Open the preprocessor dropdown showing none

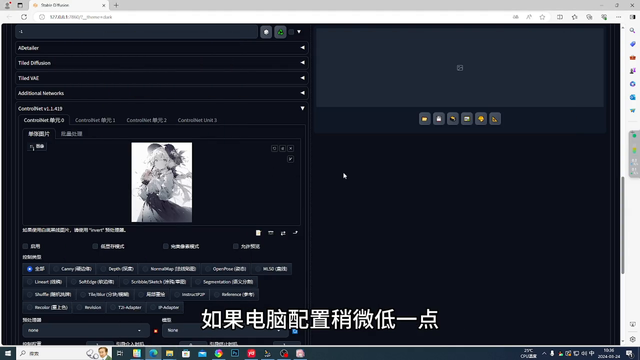click(x=85, y=330)
